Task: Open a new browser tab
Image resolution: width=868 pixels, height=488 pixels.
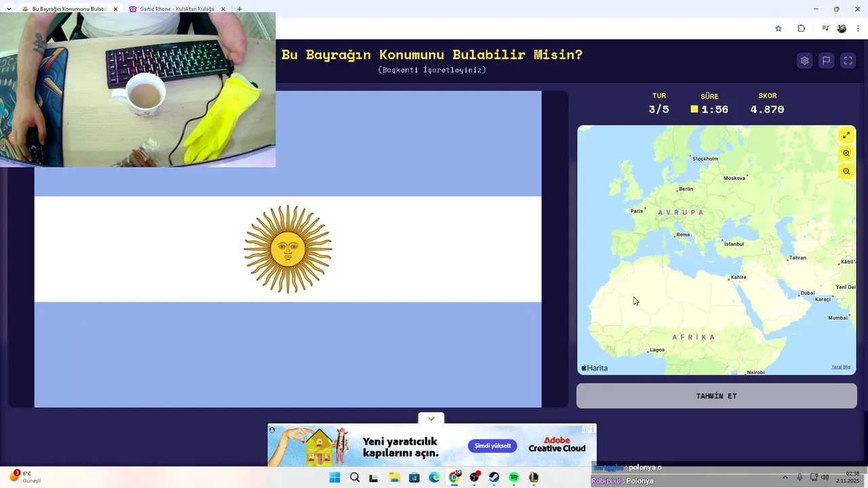Action: click(239, 9)
